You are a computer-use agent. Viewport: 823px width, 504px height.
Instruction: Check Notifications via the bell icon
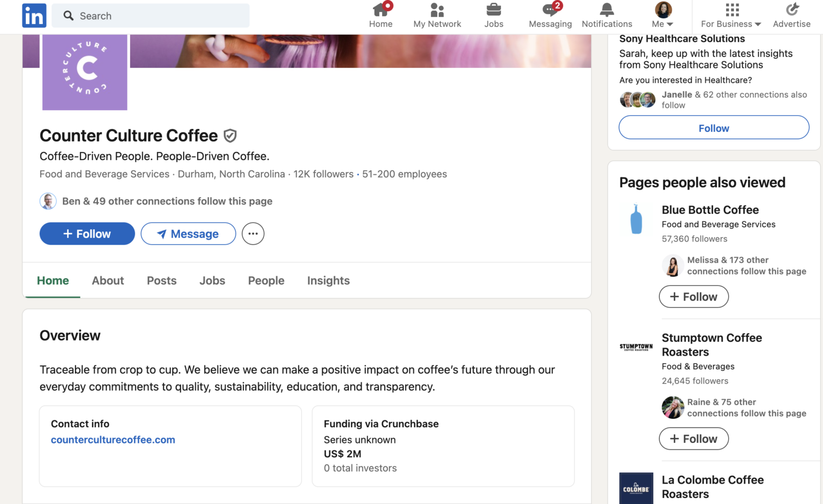(x=606, y=10)
